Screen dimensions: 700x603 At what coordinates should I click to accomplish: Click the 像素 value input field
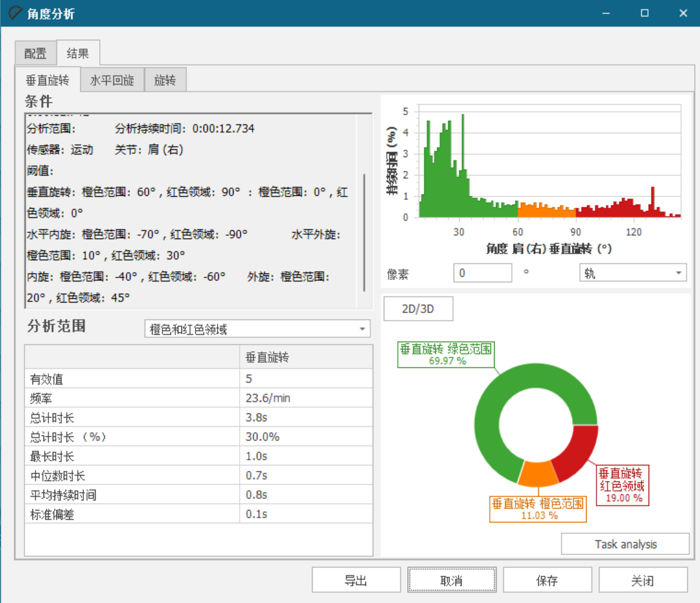[482, 273]
